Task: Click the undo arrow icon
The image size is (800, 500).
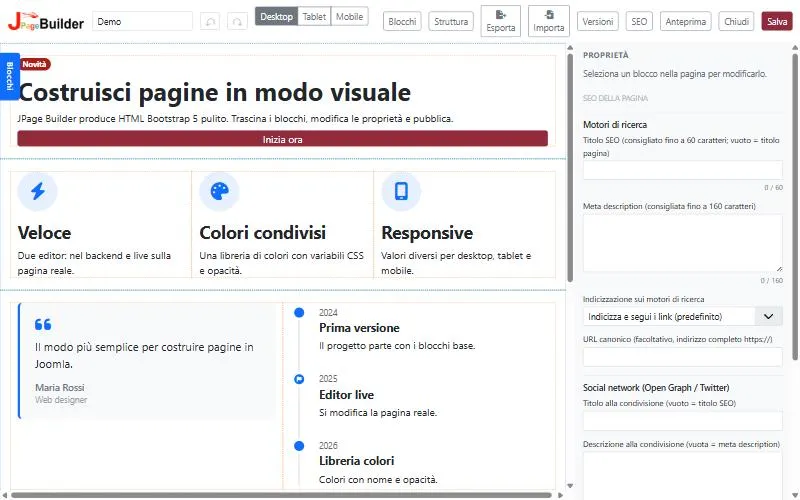Action: 210,22
